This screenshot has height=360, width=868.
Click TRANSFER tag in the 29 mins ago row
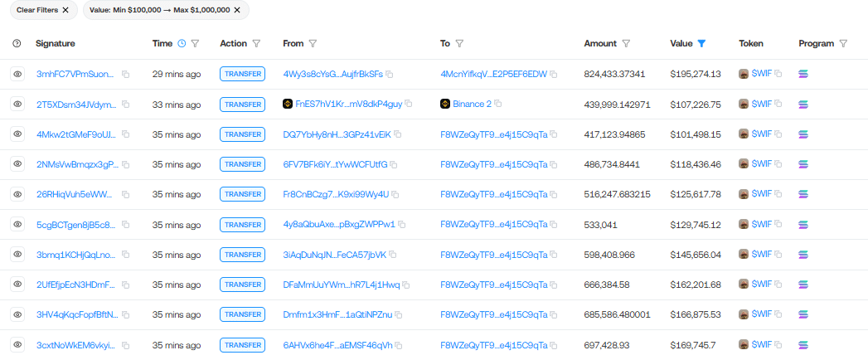click(242, 74)
